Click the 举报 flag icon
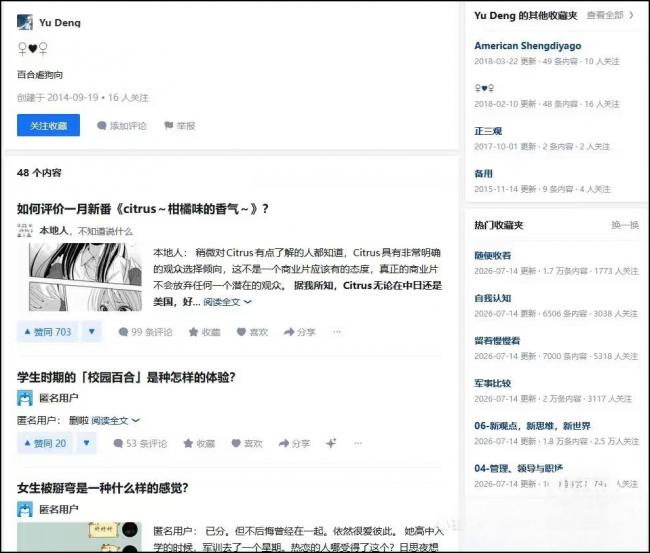650x553 pixels. tap(168, 125)
